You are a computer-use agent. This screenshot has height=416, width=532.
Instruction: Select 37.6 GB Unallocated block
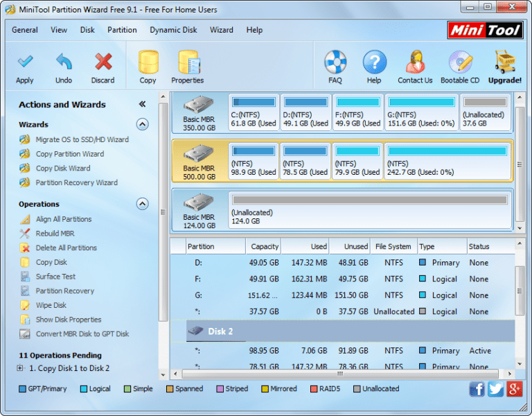coord(486,112)
